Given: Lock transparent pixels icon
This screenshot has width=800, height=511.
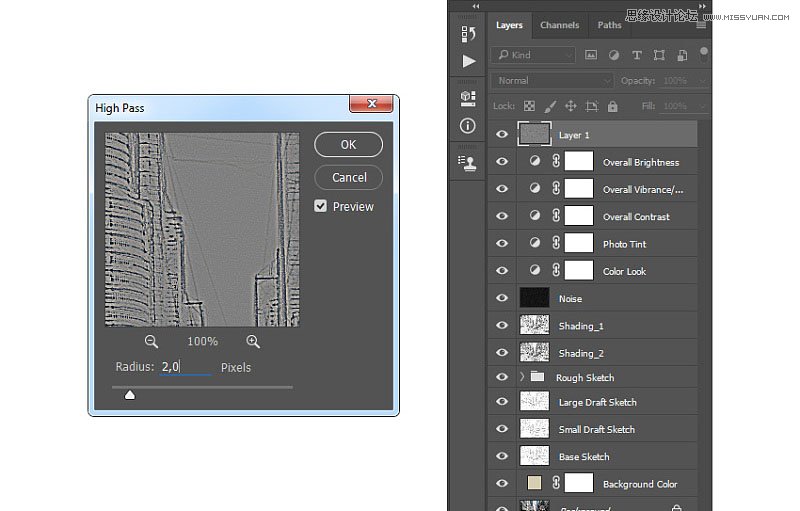Looking at the screenshot, I should 529,106.
